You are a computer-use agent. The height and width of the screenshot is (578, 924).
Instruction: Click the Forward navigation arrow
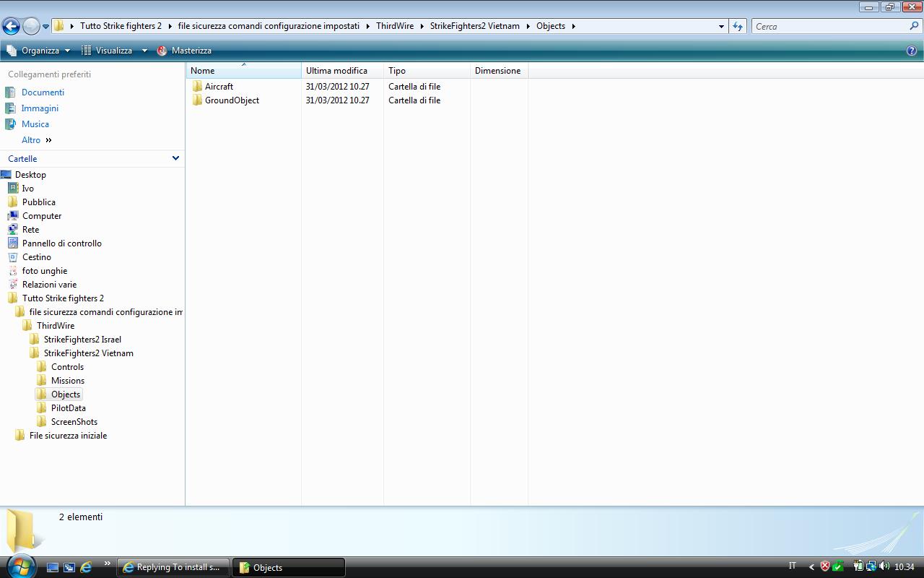point(31,27)
